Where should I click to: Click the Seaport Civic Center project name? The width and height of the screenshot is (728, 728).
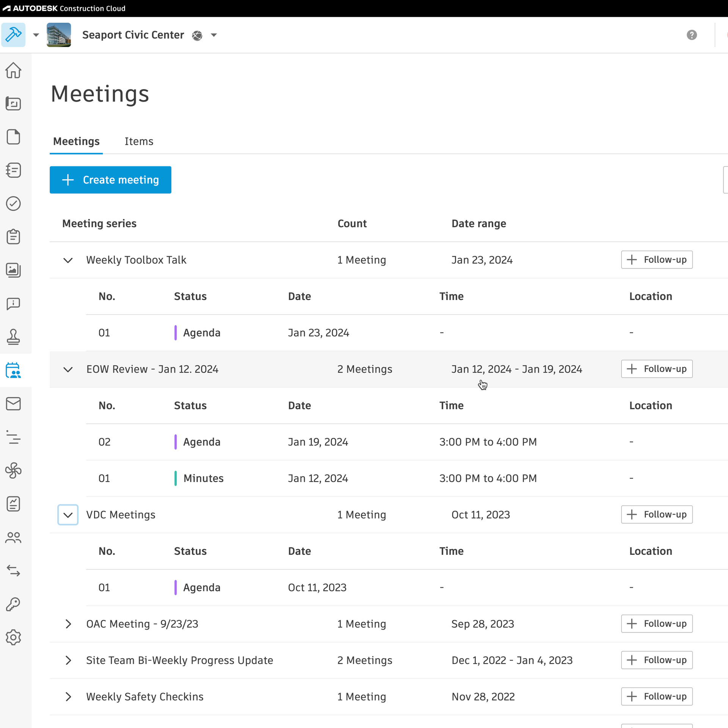coord(133,35)
